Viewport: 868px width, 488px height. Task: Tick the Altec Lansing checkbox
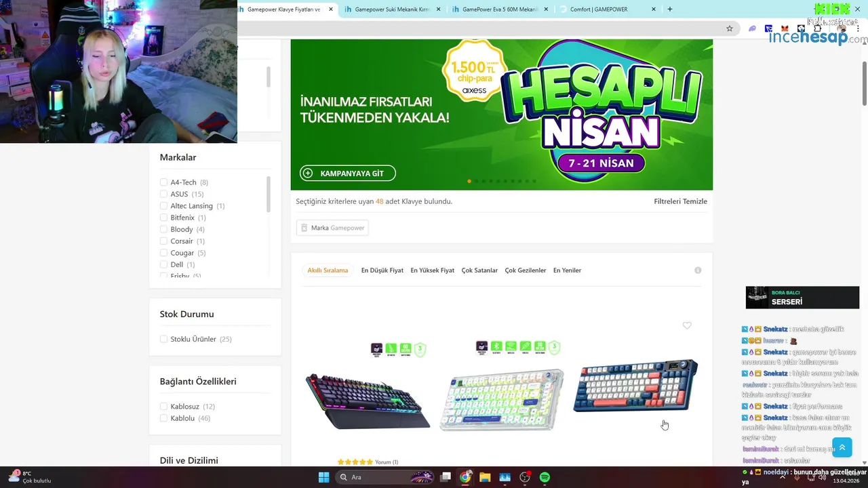tap(163, 206)
